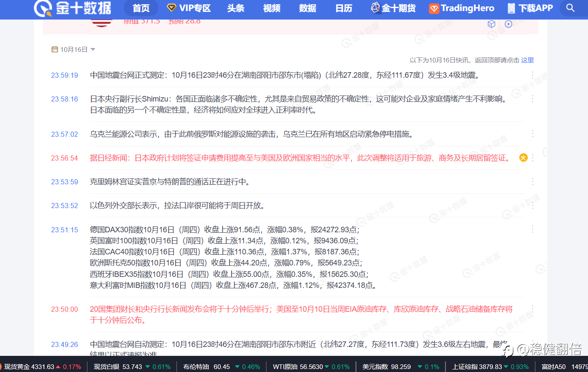Open the three-dot menu for 23:53:59 news

click(532, 182)
